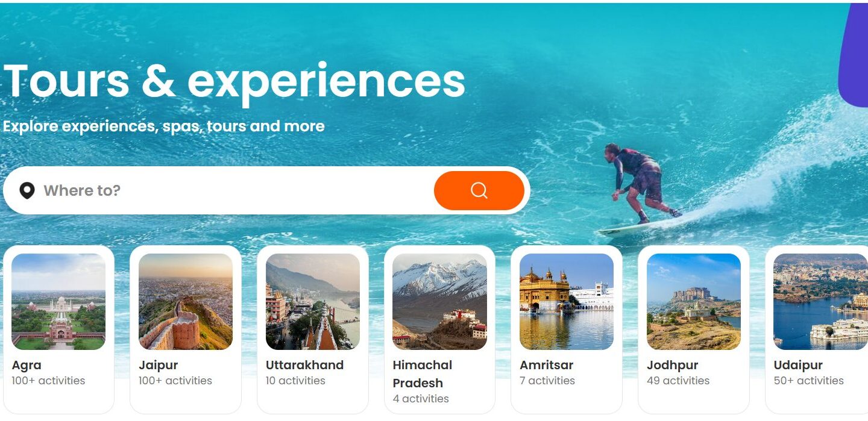The image size is (868, 421).
Task: Select the Amritsar destination title
Action: click(x=547, y=365)
